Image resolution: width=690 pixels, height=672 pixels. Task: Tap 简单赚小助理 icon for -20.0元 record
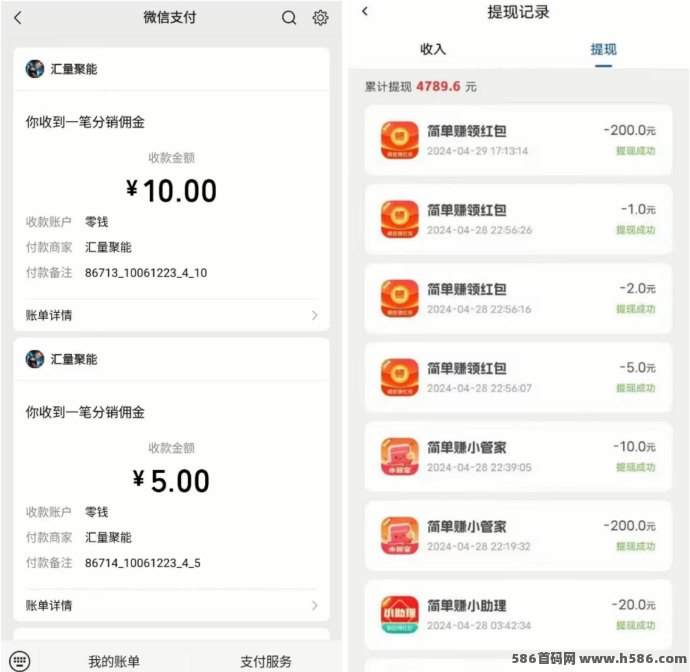400,615
